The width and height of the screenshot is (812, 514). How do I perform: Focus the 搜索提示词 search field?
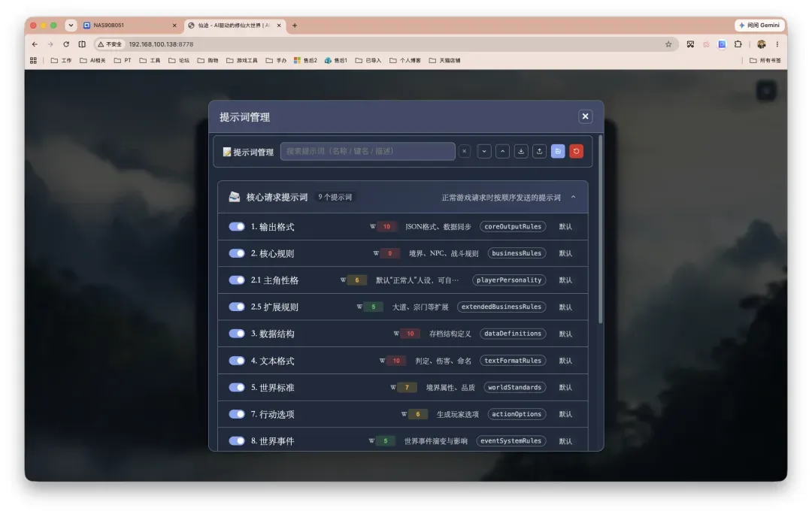pyautogui.click(x=368, y=151)
